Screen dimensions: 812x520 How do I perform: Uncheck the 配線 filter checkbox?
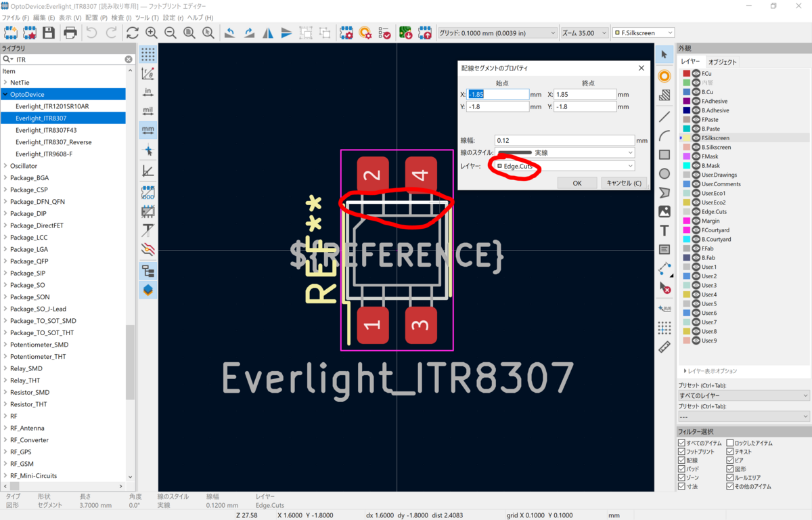pos(682,460)
